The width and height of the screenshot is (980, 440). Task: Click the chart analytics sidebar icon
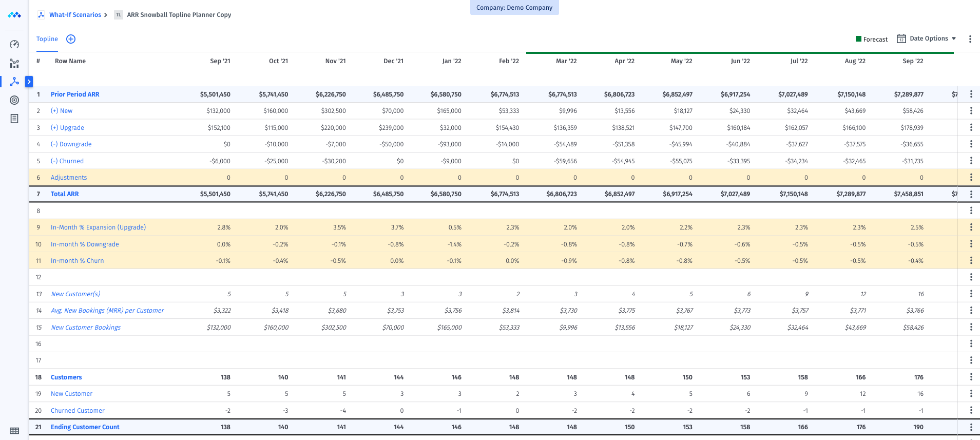(x=14, y=64)
